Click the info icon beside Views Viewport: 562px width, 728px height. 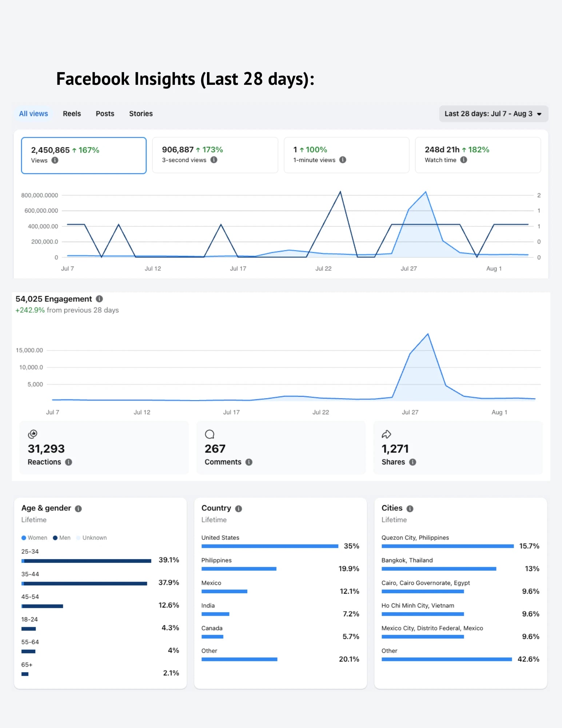pyautogui.click(x=55, y=160)
